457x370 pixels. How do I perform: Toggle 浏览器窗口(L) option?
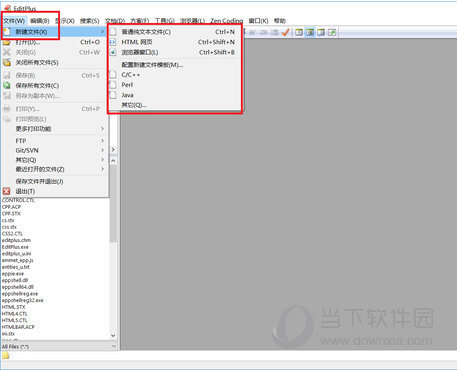[x=175, y=52]
